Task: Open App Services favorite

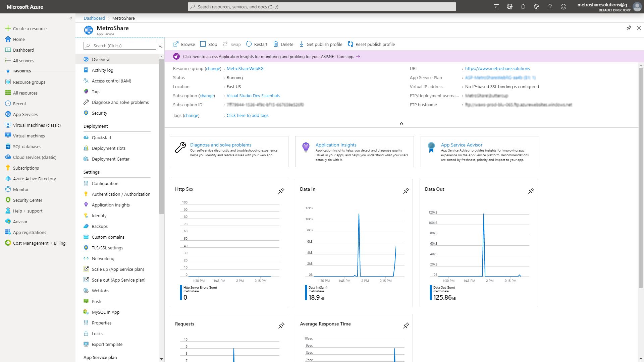Action: tap(38, 114)
